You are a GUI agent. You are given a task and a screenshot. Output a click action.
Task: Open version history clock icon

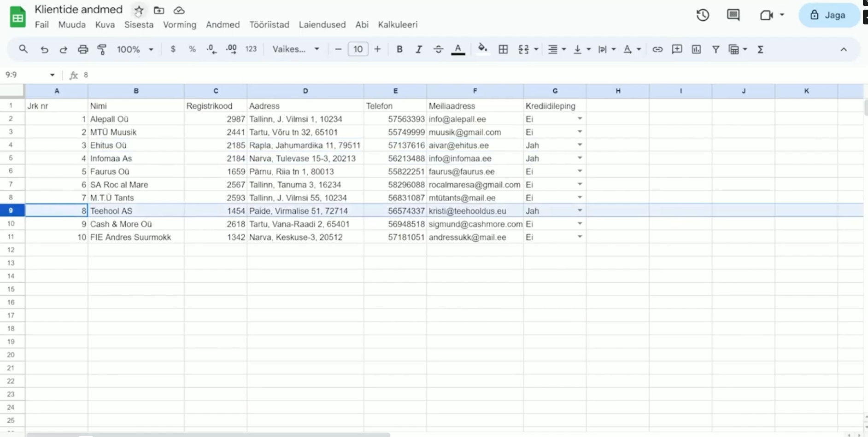click(x=703, y=15)
